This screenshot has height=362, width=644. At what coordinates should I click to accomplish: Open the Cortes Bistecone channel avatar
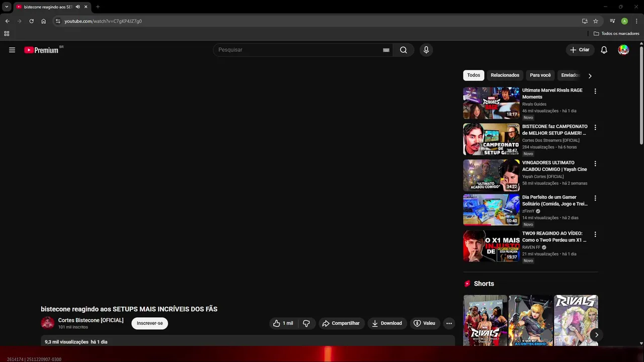[48, 323]
